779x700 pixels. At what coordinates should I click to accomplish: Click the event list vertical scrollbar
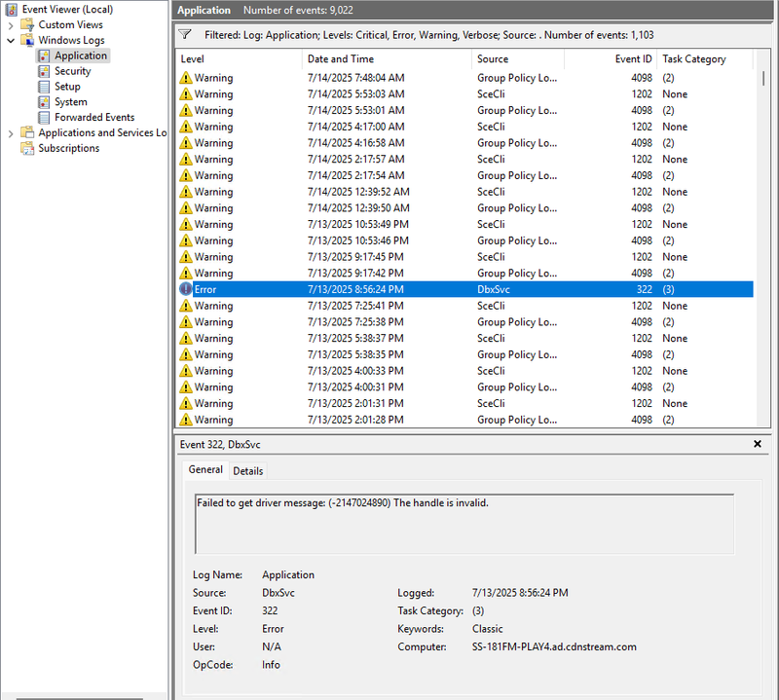pyautogui.click(x=765, y=243)
